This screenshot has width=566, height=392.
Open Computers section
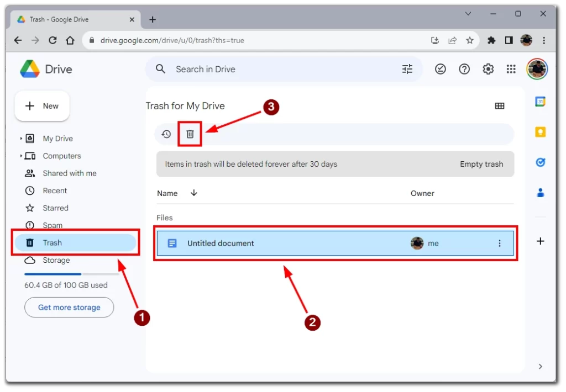tap(62, 156)
